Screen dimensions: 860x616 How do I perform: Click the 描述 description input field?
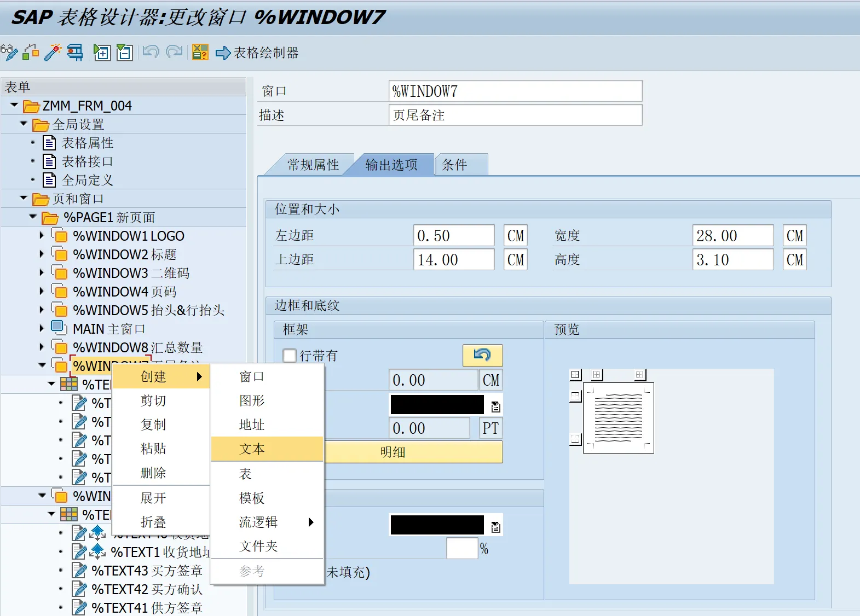515,115
